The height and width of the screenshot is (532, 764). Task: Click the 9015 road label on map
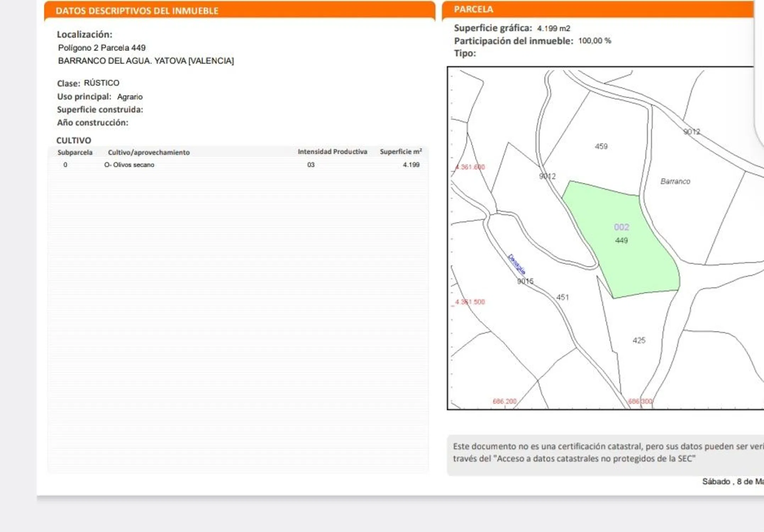click(525, 281)
